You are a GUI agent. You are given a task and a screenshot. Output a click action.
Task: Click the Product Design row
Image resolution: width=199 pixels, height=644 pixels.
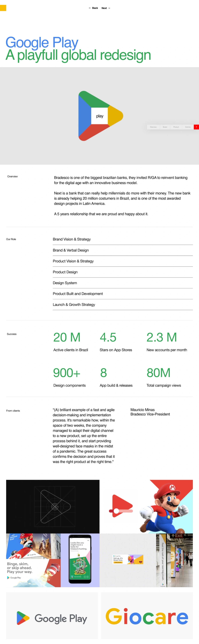[123, 272]
